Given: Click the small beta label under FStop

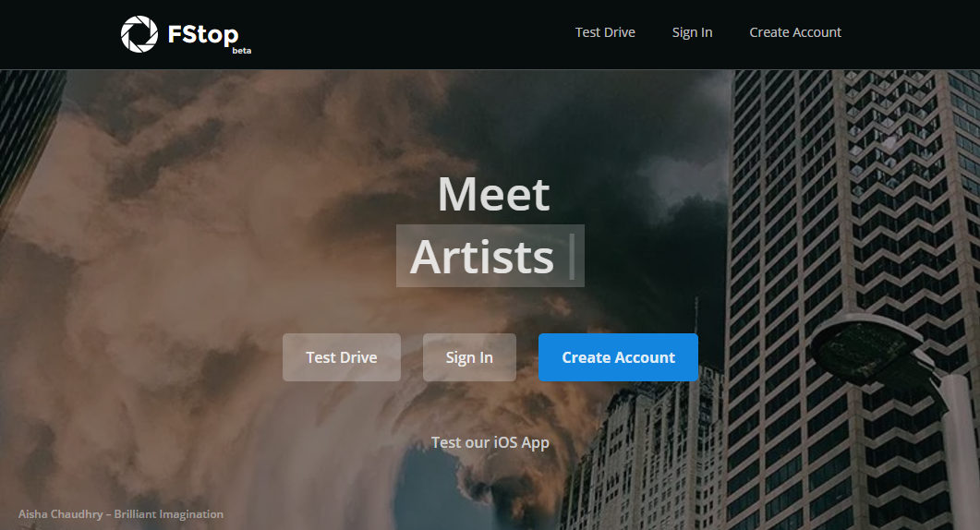Looking at the screenshot, I should (x=242, y=51).
